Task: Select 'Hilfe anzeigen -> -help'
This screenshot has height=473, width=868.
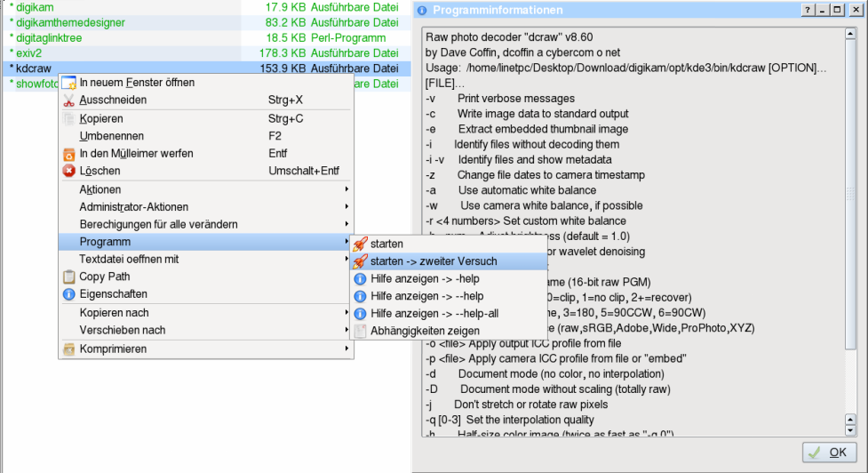Action: click(449, 278)
